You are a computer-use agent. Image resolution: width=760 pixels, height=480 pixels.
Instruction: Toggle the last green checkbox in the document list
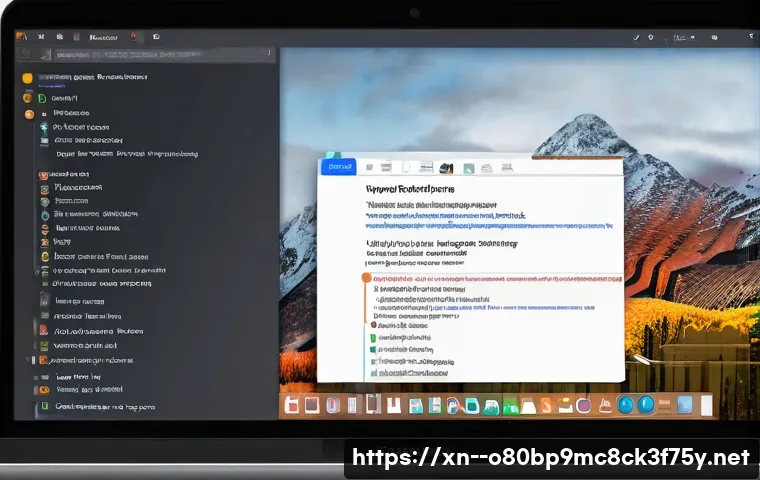point(373,369)
